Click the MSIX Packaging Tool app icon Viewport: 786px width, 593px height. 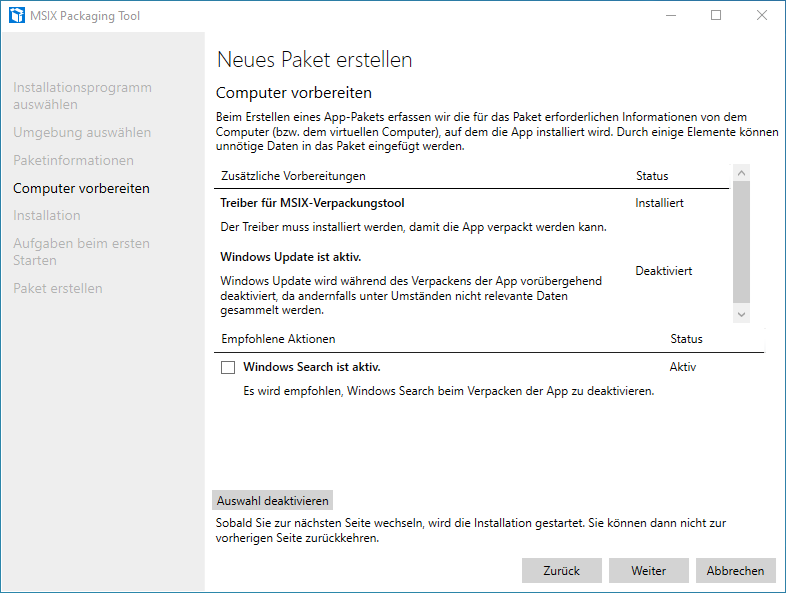(17, 16)
